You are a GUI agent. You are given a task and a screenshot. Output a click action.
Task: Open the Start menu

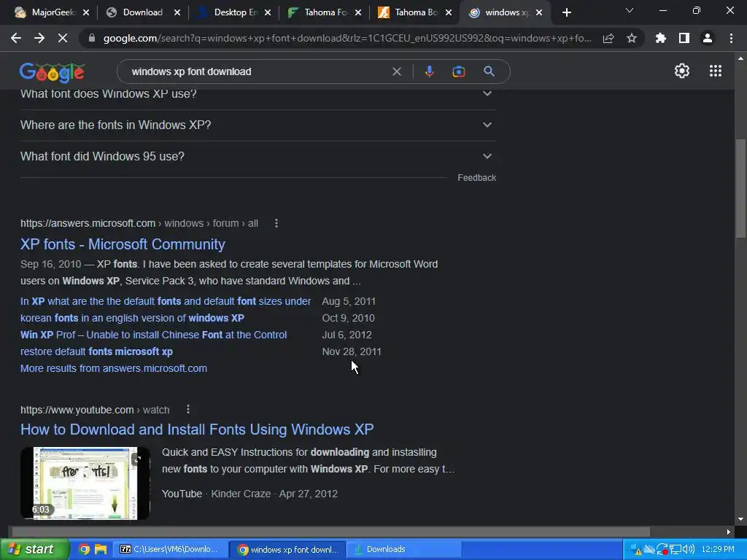click(x=34, y=549)
